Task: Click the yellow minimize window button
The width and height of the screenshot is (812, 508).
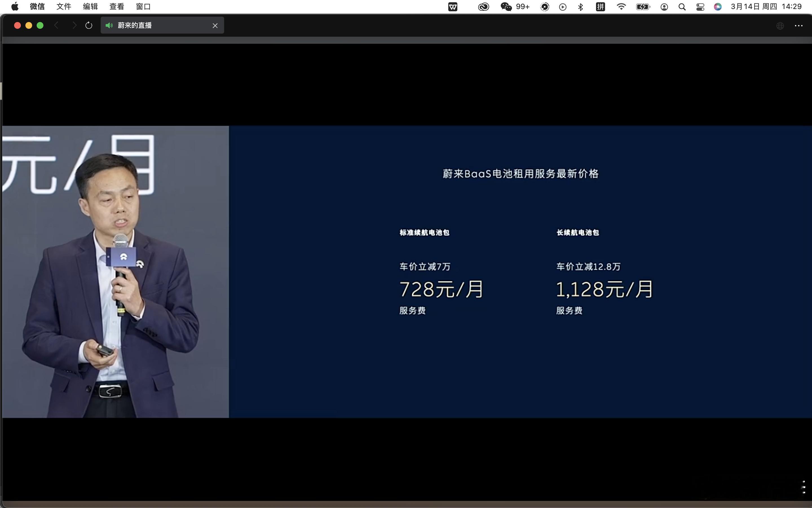Action: (29, 25)
